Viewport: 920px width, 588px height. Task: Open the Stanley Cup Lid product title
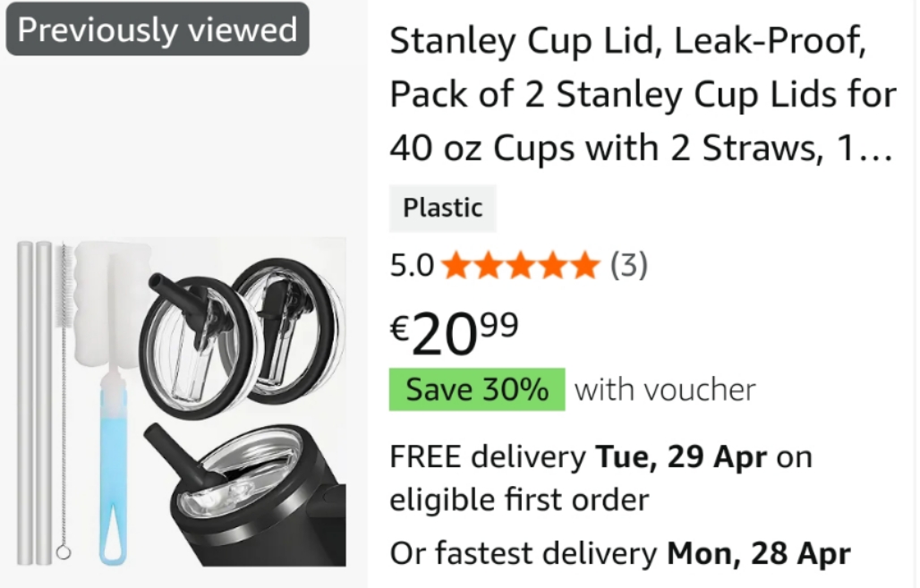642,96
